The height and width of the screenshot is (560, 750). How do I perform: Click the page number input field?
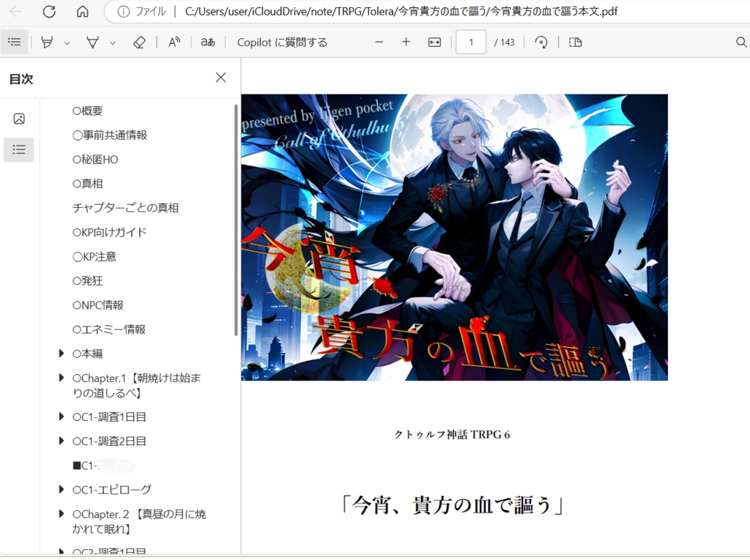tap(471, 42)
